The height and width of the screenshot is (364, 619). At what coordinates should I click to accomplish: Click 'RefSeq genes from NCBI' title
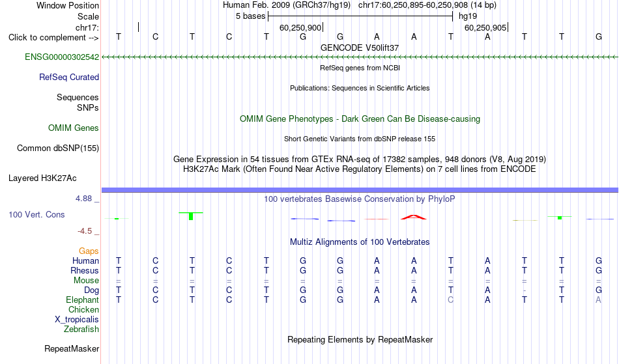(360, 68)
